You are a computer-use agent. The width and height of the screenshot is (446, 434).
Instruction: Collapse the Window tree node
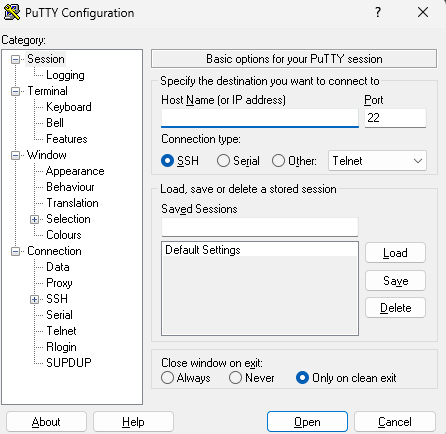pyautogui.click(x=15, y=155)
